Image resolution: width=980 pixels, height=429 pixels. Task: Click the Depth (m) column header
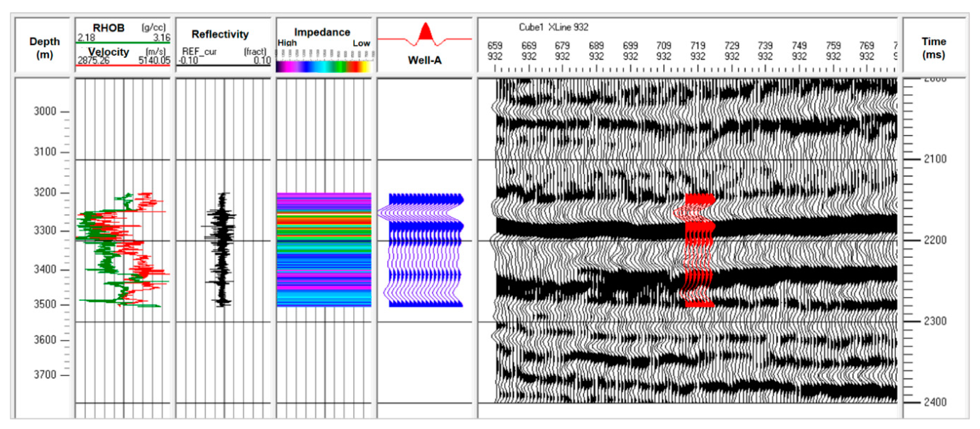[45, 48]
